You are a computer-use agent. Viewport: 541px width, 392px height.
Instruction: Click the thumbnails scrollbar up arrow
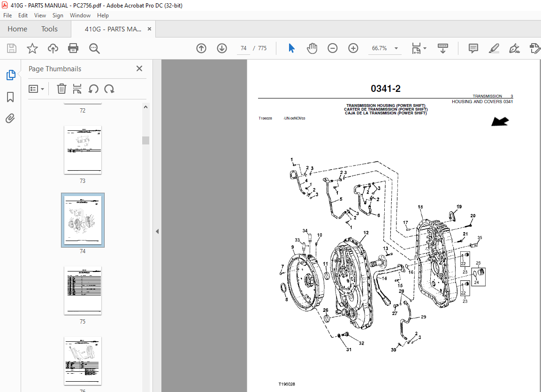click(x=145, y=107)
